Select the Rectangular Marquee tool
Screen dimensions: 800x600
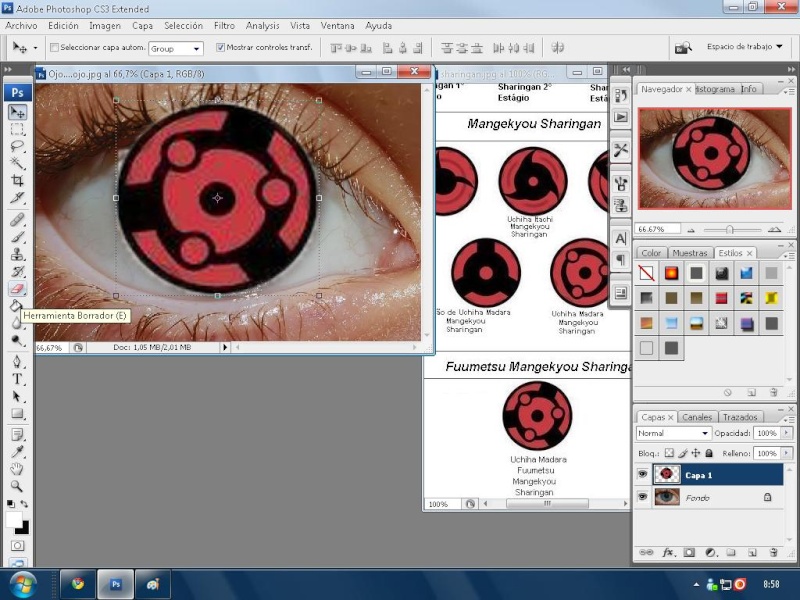(18, 130)
